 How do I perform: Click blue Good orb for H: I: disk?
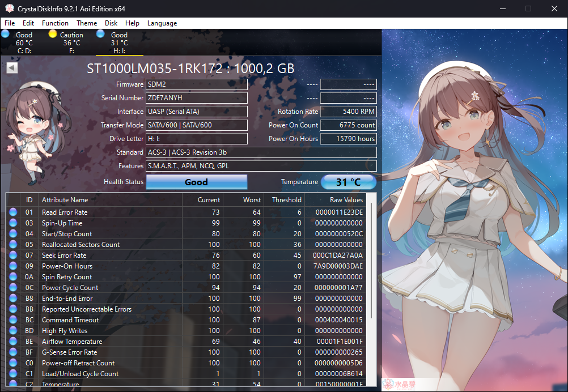click(100, 34)
